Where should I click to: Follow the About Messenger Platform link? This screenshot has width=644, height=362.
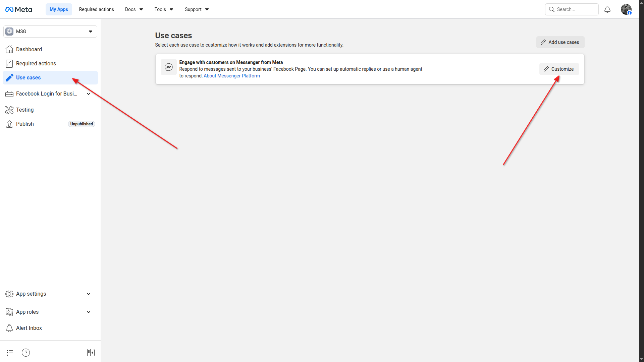(232, 76)
